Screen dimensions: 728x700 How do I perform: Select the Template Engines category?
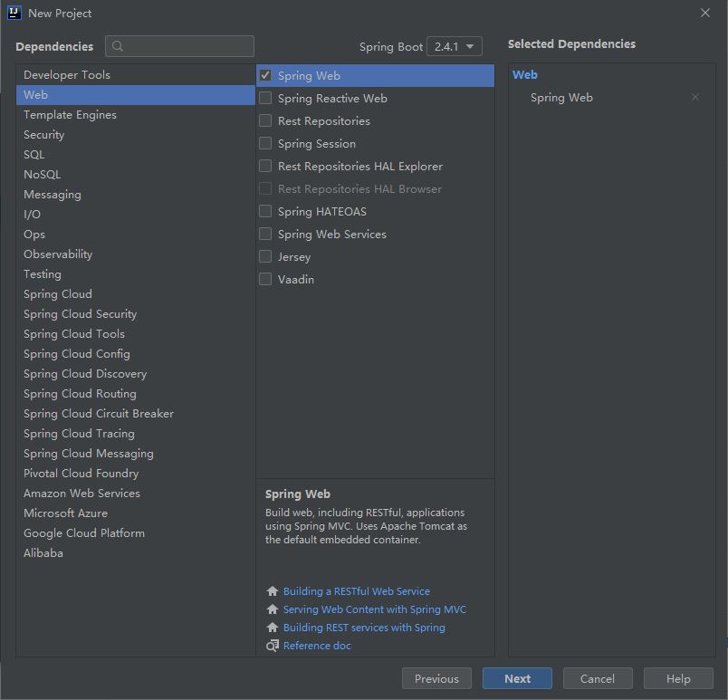coord(70,115)
